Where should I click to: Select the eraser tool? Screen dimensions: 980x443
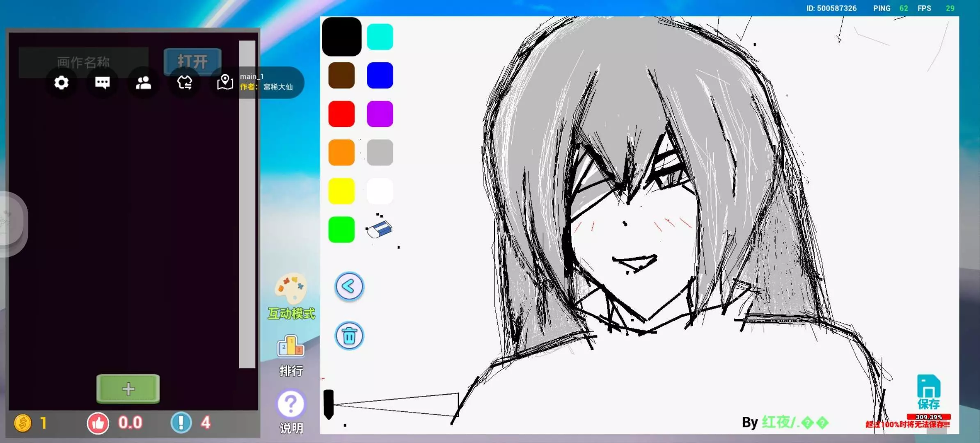[x=380, y=230]
